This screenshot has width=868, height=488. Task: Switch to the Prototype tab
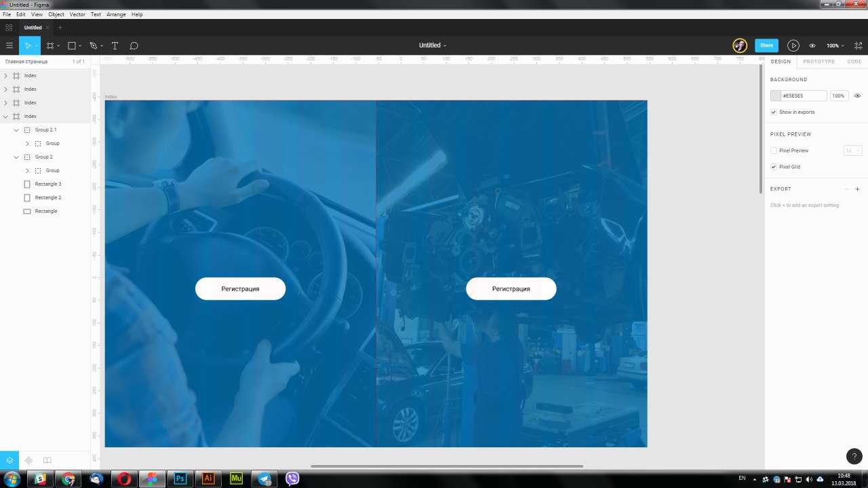pos(819,62)
